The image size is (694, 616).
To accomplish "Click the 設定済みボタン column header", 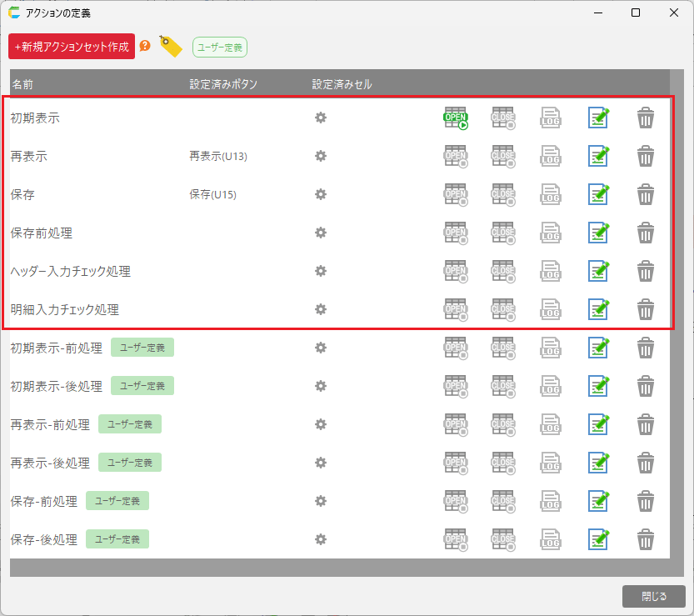I will (x=223, y=84).
